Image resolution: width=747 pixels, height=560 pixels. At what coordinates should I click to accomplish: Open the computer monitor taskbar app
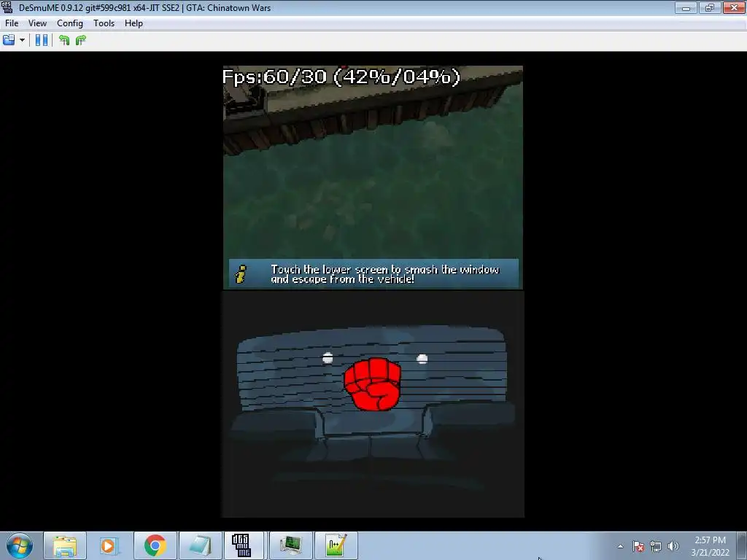click(290, 545)
